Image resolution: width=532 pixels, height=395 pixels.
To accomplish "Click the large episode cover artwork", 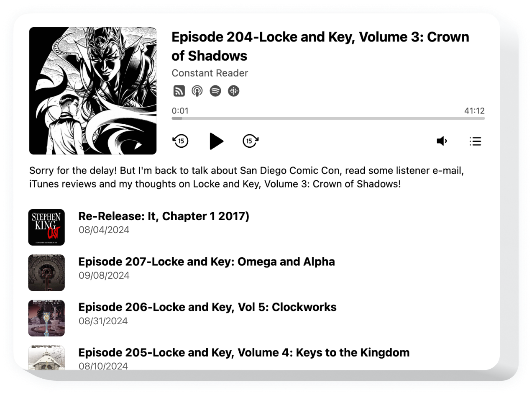I will click(x=93, y=91).
